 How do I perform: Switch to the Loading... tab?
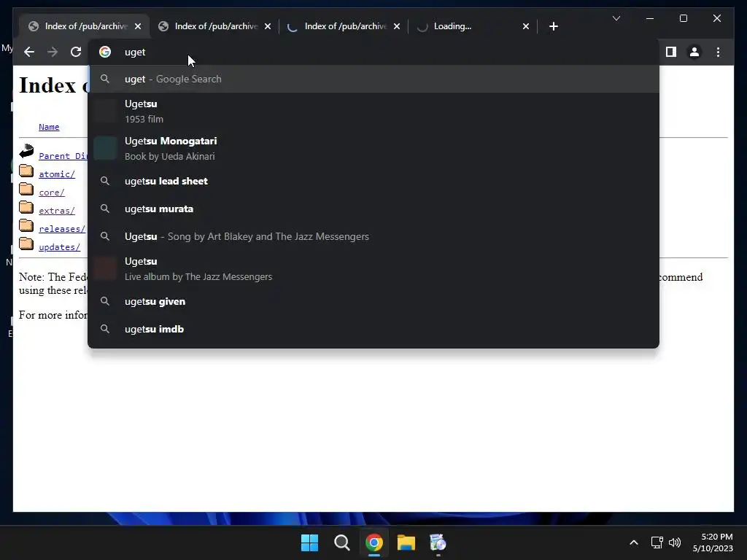(x=473, y=26)
